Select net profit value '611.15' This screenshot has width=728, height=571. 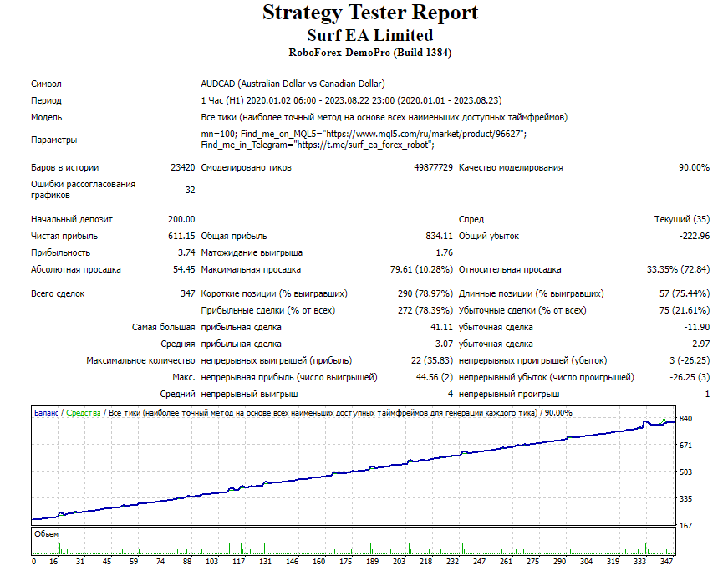181,237
